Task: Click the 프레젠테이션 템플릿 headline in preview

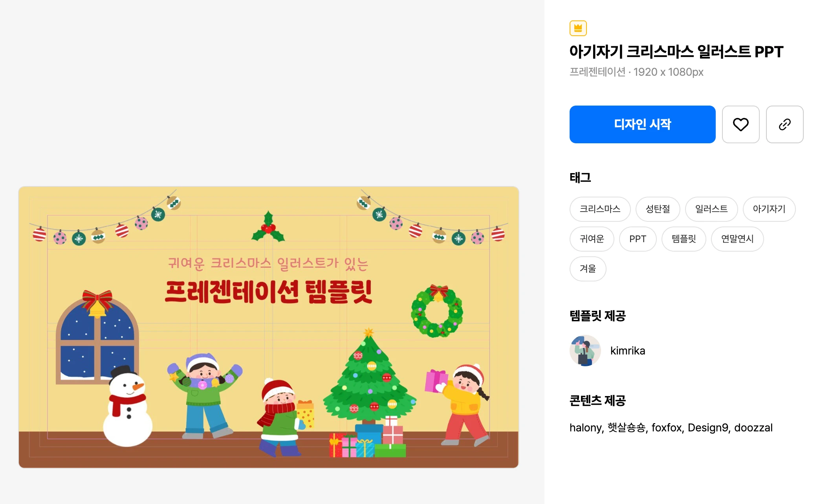Action: [x=268, y=292]
